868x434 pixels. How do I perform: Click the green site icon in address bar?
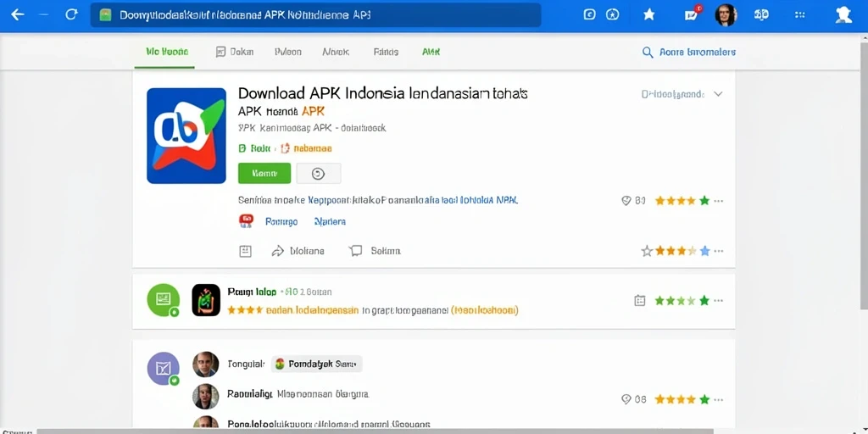tap(105, 15)
